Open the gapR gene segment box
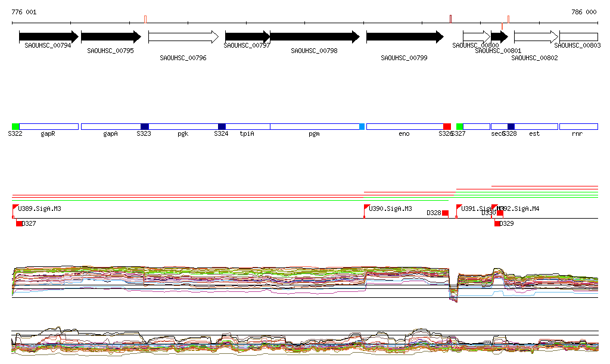The height and width of the screenshot is (364, 610). point(49,127)
